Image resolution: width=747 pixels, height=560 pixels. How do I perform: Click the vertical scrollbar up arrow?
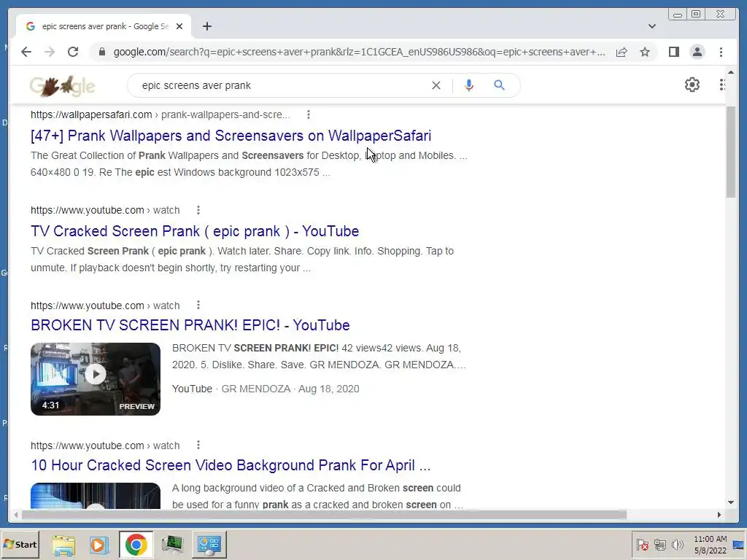[731, 72]
